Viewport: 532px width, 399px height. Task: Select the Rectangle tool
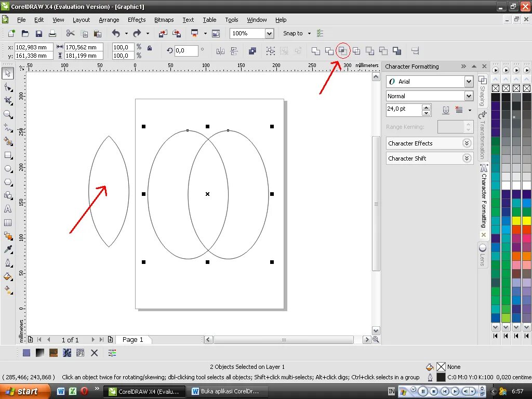pyautogui.click(x=8, y=155)
